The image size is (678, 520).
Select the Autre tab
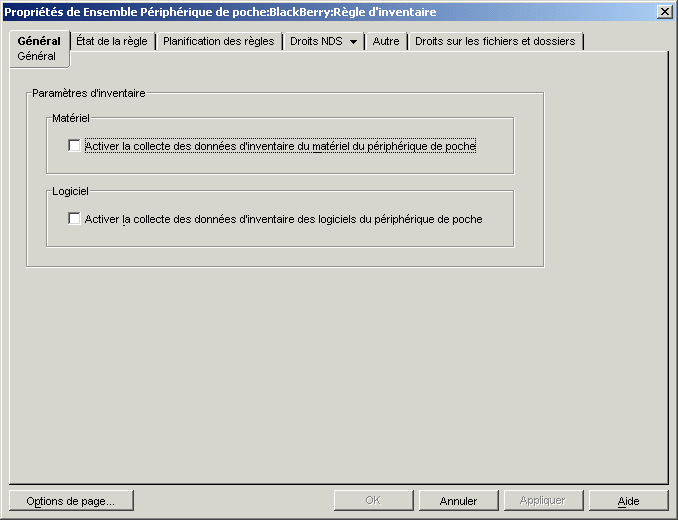click(386, 41)
